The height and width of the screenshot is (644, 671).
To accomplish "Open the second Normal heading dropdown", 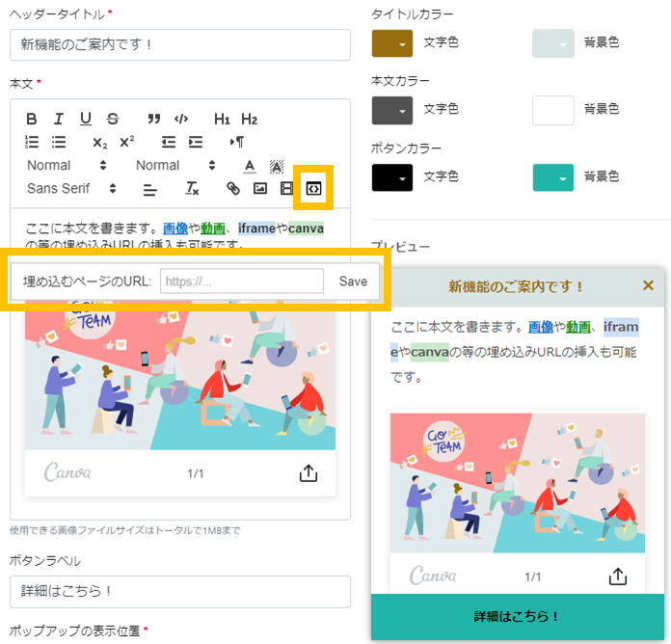I will tap(175, 165).
